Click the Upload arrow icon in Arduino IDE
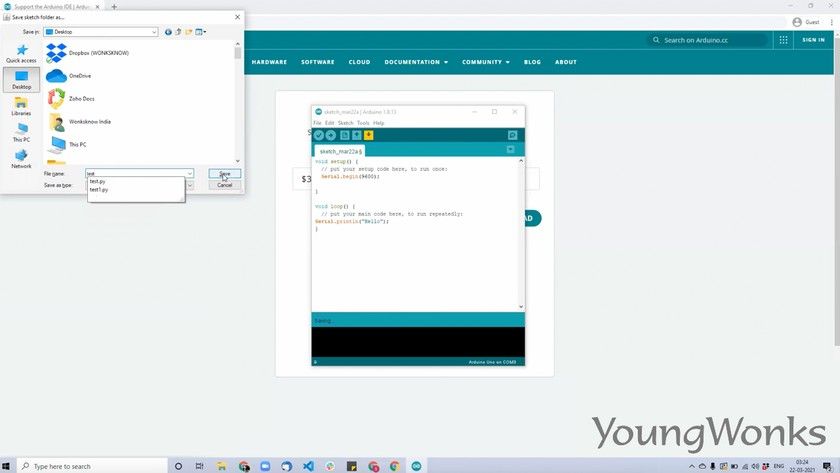Screen dimensions: 840x473 pyautogui.click(x=331, y=135)
